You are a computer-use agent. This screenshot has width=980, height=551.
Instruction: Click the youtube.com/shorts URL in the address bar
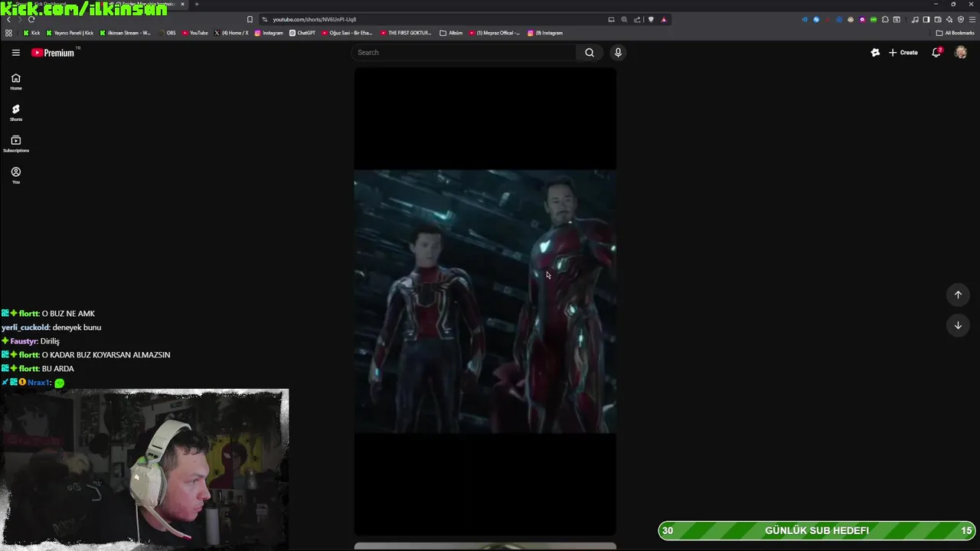315,19
